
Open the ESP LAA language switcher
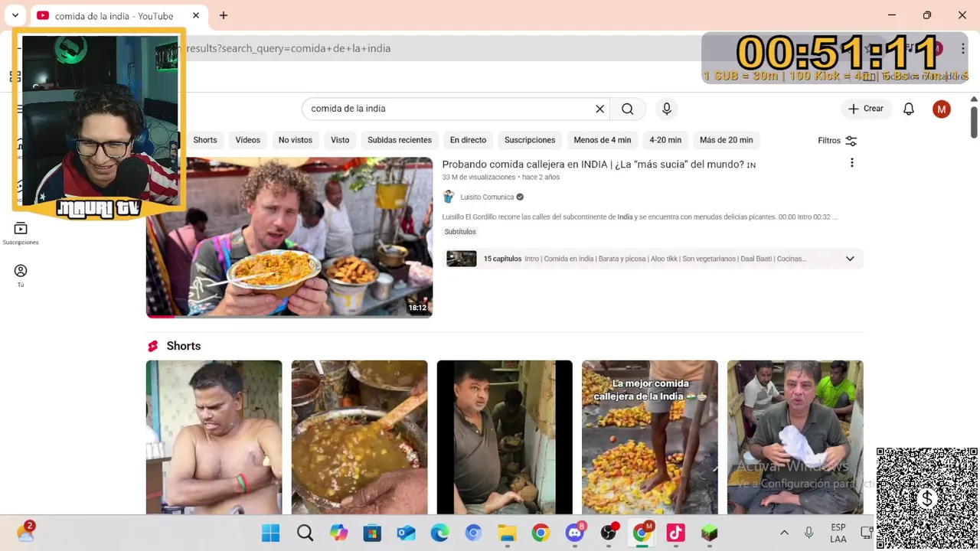point(838,533)
